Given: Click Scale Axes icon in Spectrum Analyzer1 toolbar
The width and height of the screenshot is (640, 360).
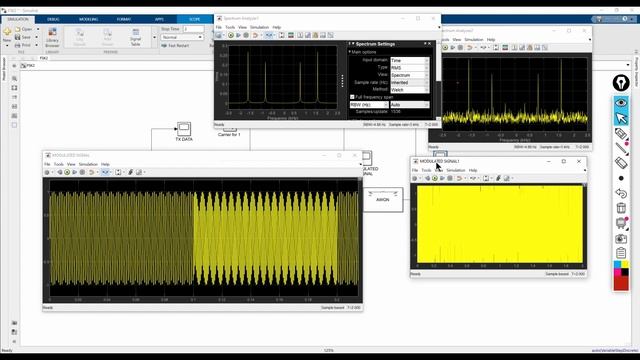Looking at the screenshot, I should coord(282,36).
